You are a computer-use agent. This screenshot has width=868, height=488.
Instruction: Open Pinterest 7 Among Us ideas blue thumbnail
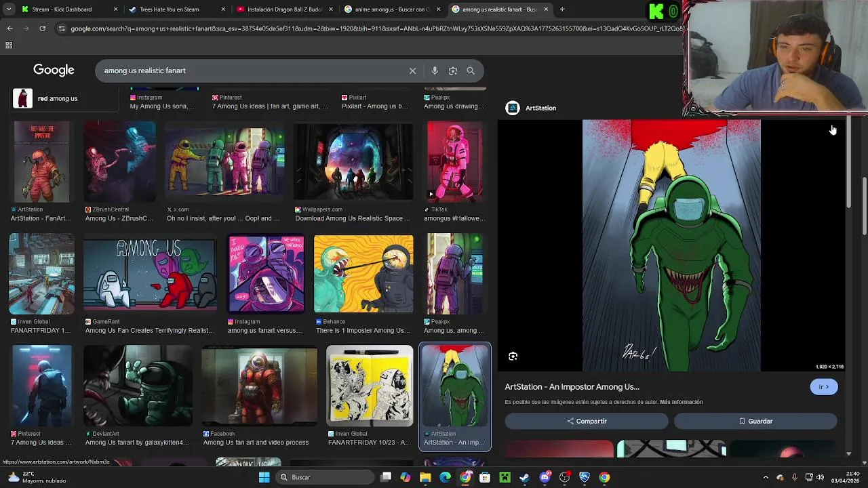[41, 386]
